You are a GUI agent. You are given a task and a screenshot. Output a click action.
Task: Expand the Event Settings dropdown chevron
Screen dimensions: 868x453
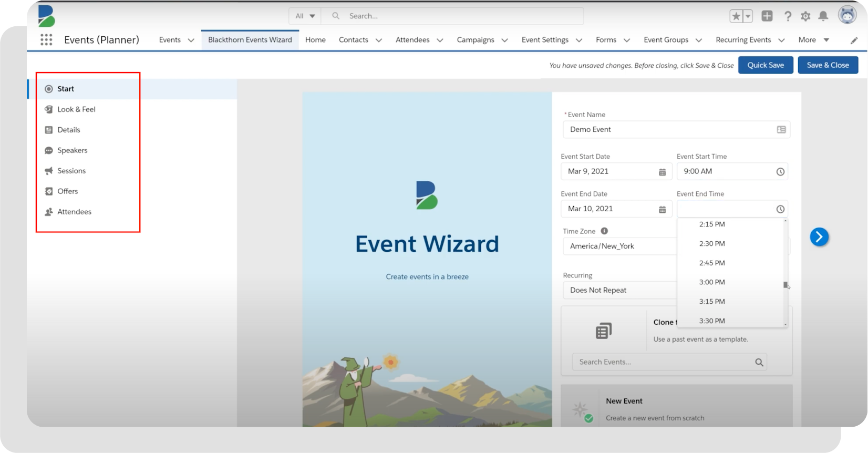coord(578,40)
